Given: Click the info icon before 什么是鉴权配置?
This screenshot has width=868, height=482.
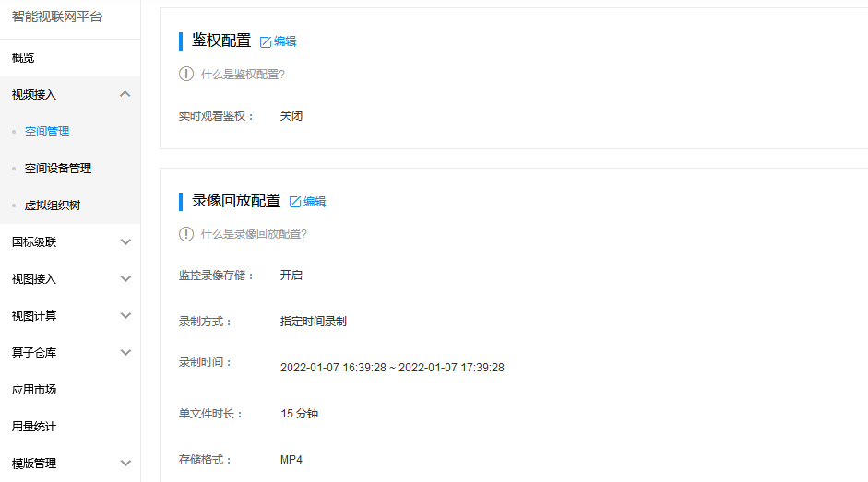Looking at the screenshot, I should pos(186,74).
